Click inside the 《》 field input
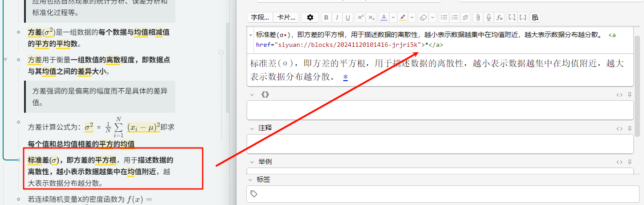The height and width of the screenshot is (205, 644). pos(440,110)
